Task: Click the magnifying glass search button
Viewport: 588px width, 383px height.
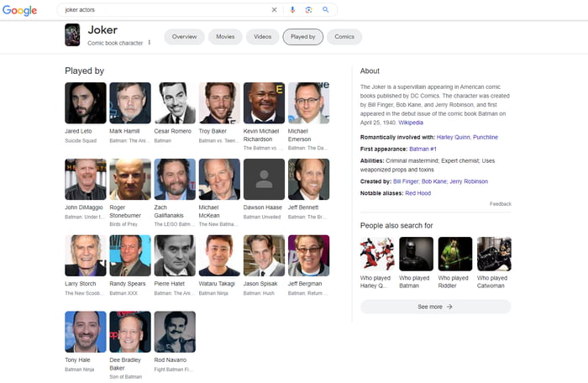Action: [x=326, y=10]
